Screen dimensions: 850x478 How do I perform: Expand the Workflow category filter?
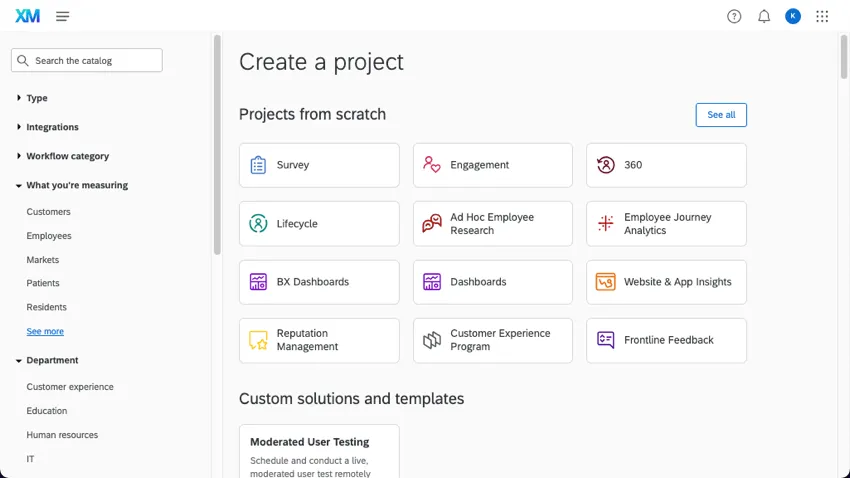coord(67,156)
